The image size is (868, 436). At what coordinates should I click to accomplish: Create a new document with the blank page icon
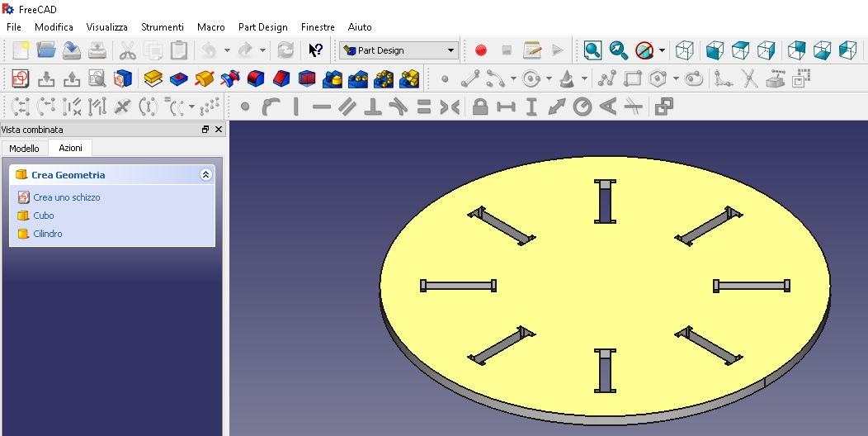pyautogui.click(x=21, y=50)
